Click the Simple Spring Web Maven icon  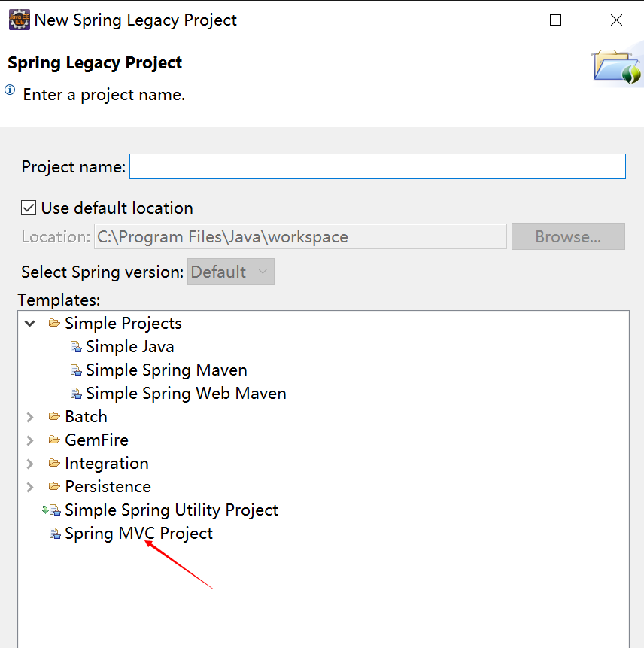click(75, 393)
